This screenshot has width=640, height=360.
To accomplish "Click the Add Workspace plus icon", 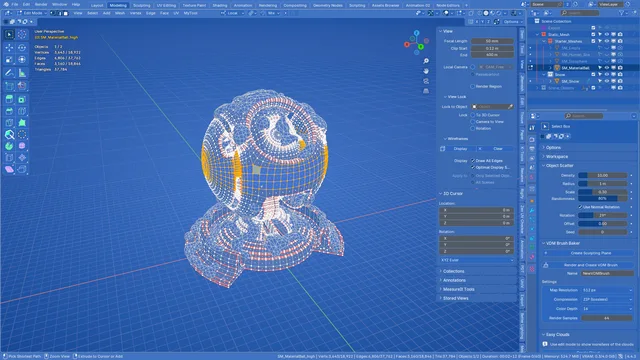I will click(467, 5).
